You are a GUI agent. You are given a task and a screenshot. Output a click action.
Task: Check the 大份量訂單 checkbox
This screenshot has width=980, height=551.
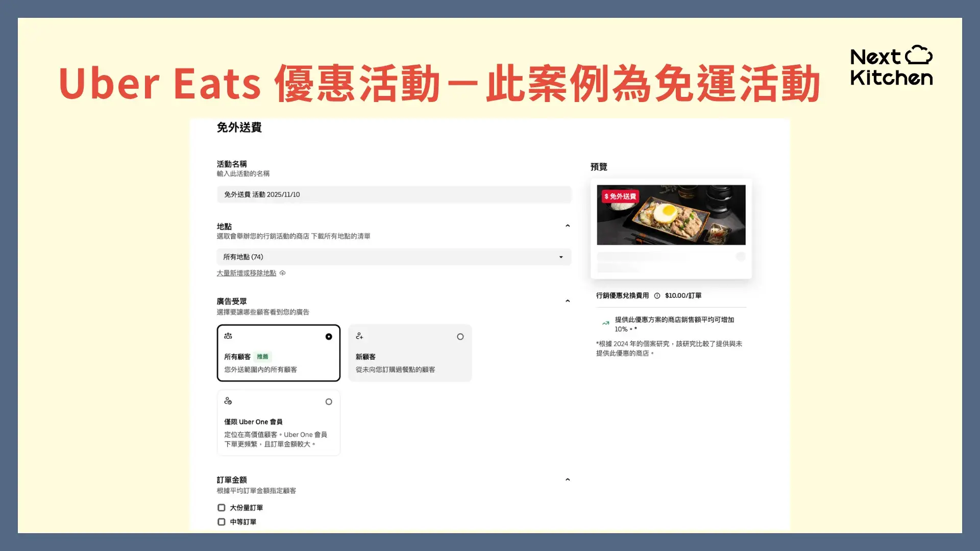[221, 507]
